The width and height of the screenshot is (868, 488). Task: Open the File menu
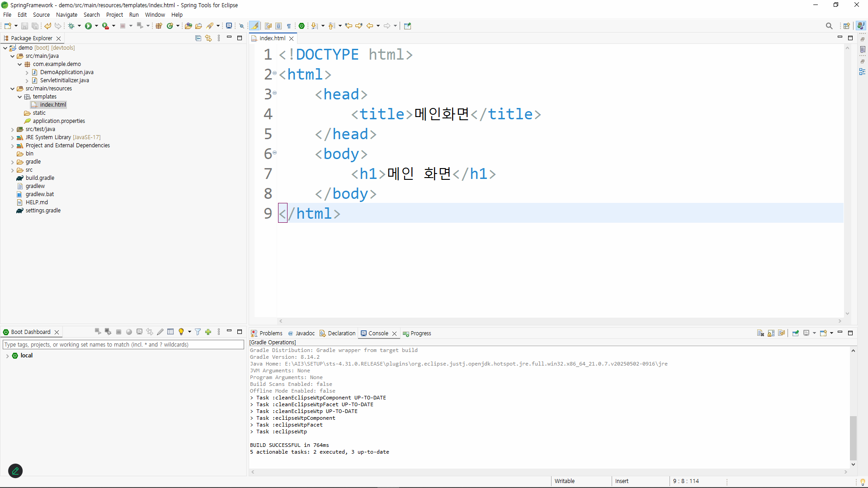tap(7, 15)
